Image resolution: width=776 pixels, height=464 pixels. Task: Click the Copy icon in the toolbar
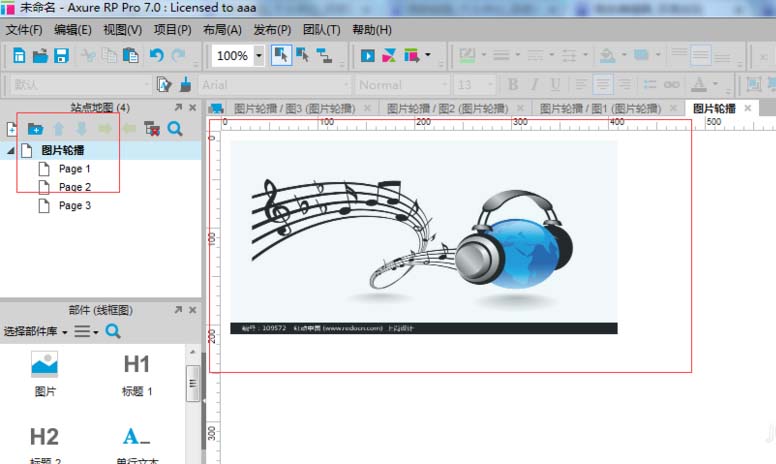[x=109, y=55]
